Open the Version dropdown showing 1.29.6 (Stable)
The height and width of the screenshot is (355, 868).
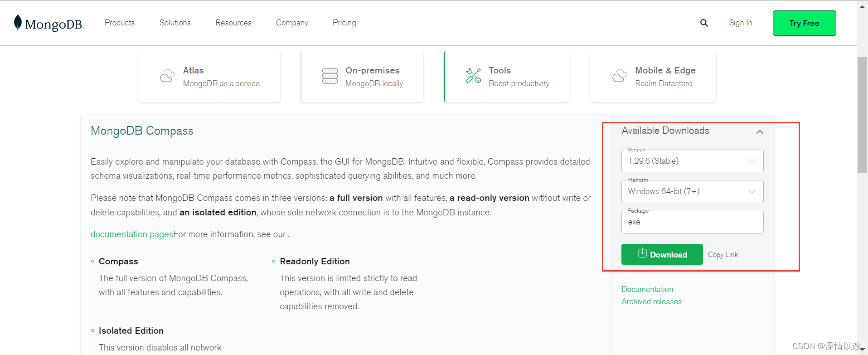692,161
